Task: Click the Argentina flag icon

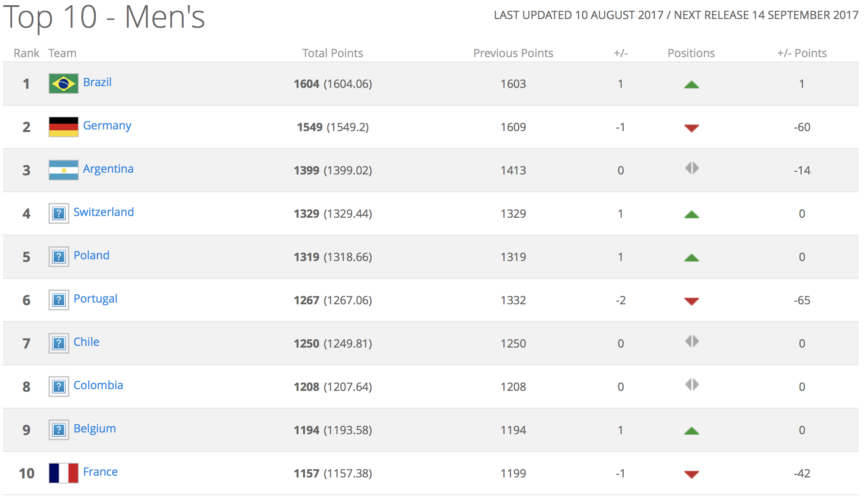Action: [x=64, y=170]
